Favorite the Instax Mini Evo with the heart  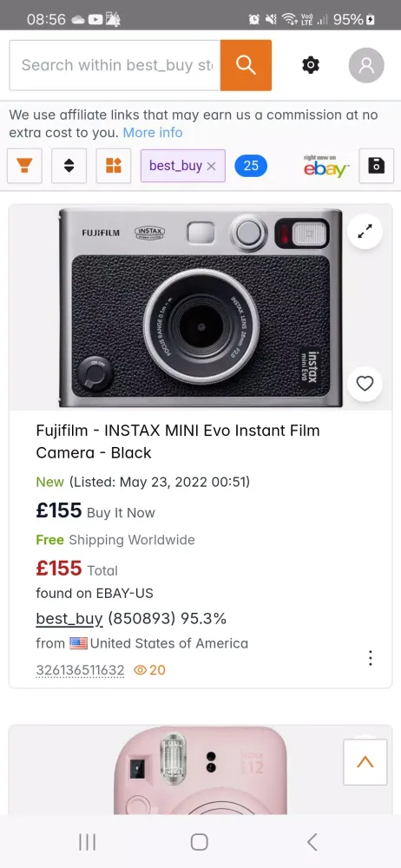point(365,384)
